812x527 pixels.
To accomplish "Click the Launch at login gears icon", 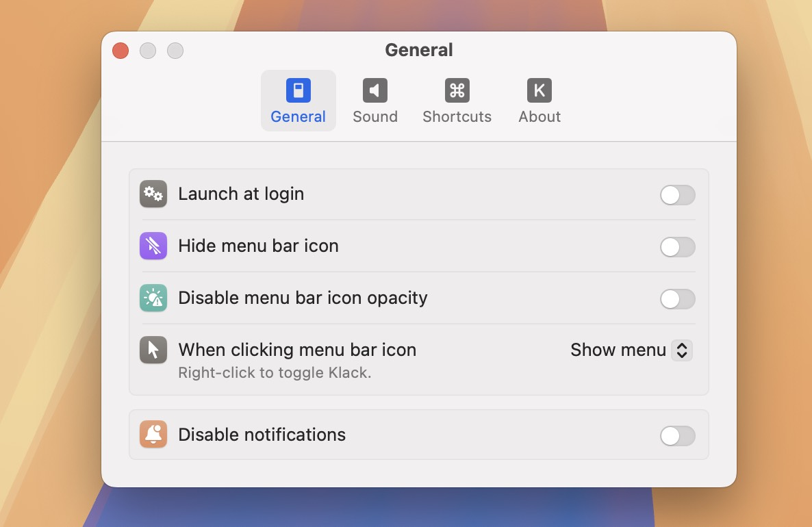I will (x=153, y=194).
